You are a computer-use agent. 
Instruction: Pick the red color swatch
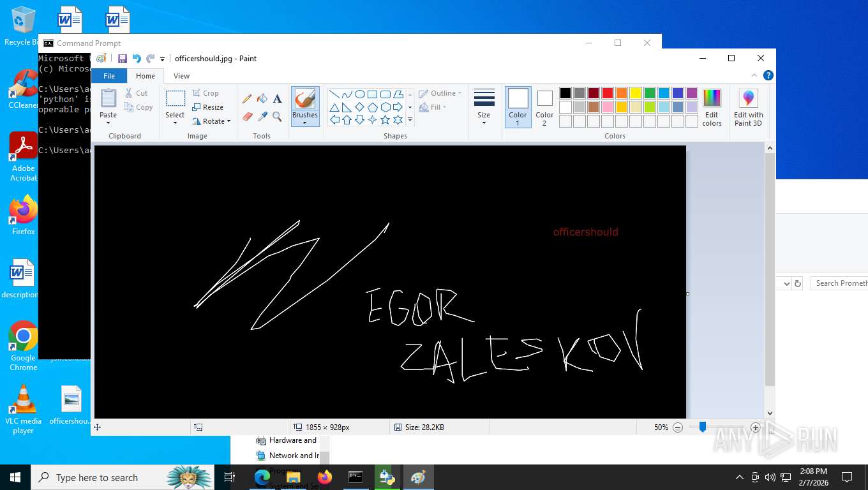coord(608,93)
